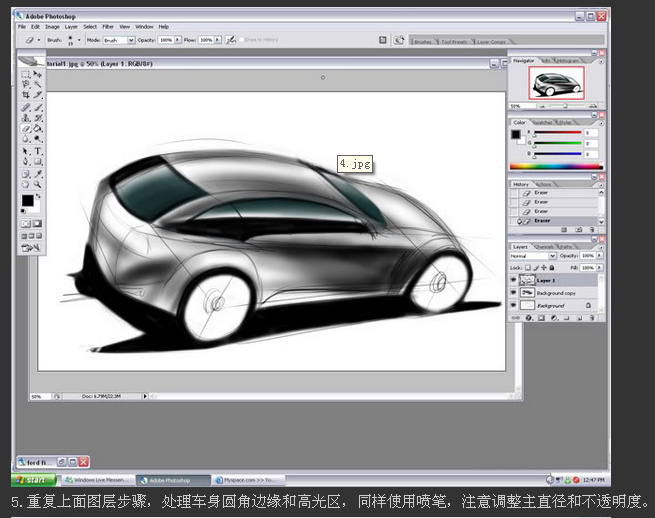Switch to Windows Live Messenger taskbar button
Viewport: 655px width, 518px height.
pyautogui.click(x=99, y=480)
